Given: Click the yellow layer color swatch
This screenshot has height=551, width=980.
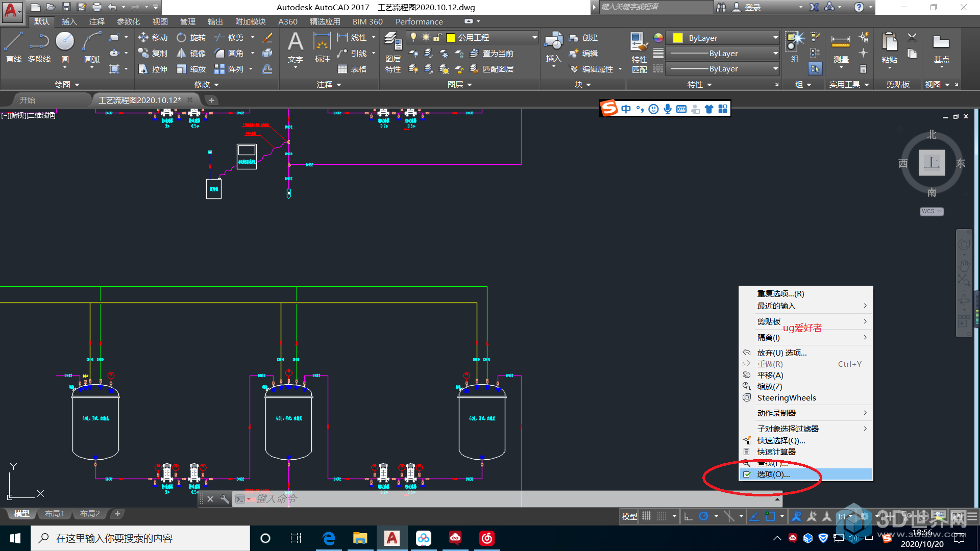Looking at the screenshot, I should point(451,38).
